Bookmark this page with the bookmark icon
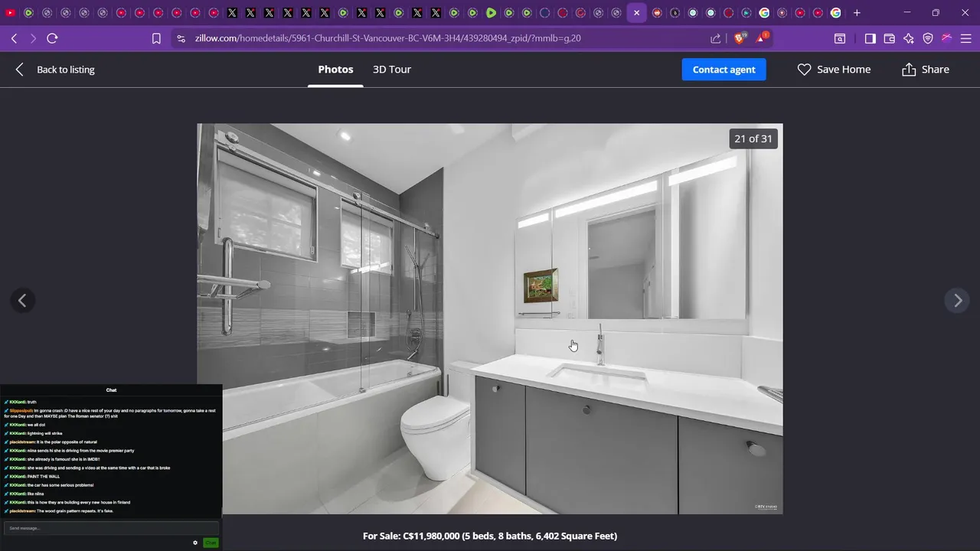The image size is (980, 551). point(156,38)
